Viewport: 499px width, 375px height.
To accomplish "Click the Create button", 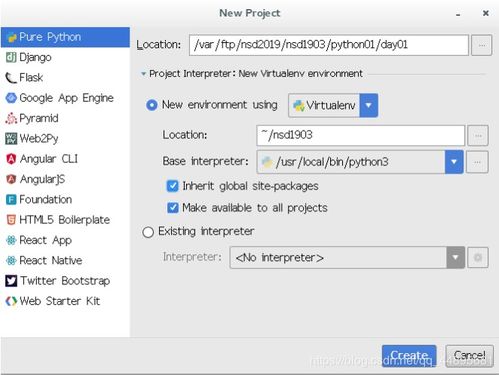I will point(409,356).
